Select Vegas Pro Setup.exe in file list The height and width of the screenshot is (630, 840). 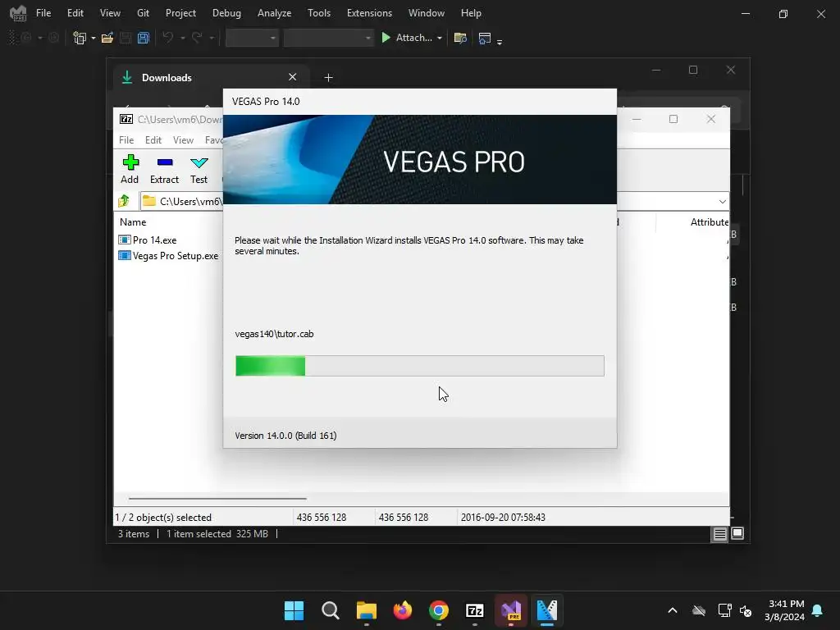[x=168, y=256]
